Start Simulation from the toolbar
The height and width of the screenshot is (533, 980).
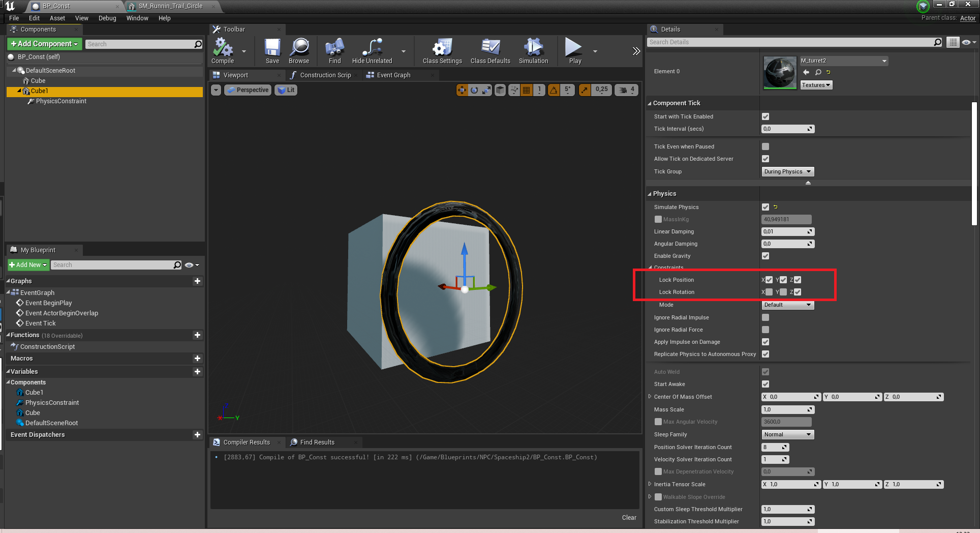(533, 50)
